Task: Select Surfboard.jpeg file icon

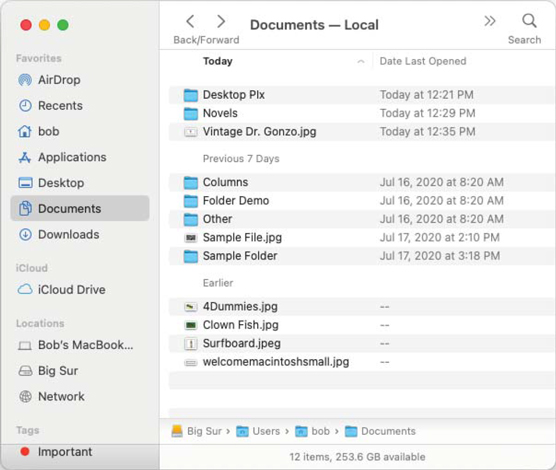Action: (x=191, y=344)
